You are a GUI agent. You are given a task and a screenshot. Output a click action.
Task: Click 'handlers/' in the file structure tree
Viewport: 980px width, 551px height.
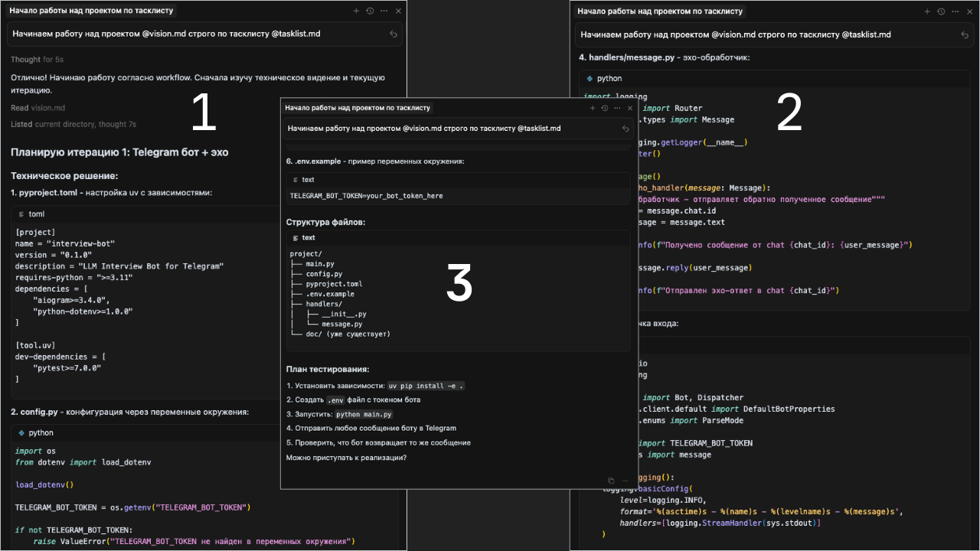324,304
